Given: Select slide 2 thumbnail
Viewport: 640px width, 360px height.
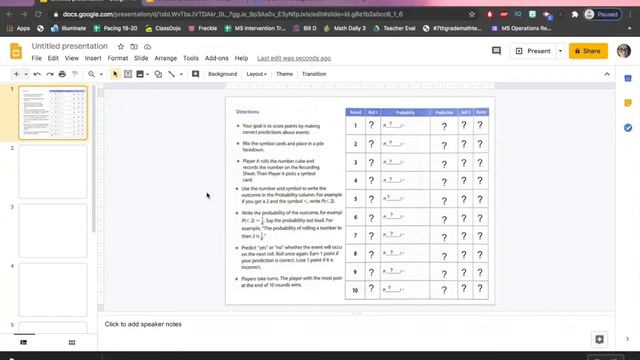Looking at the screenshot, I should point(53,172).
